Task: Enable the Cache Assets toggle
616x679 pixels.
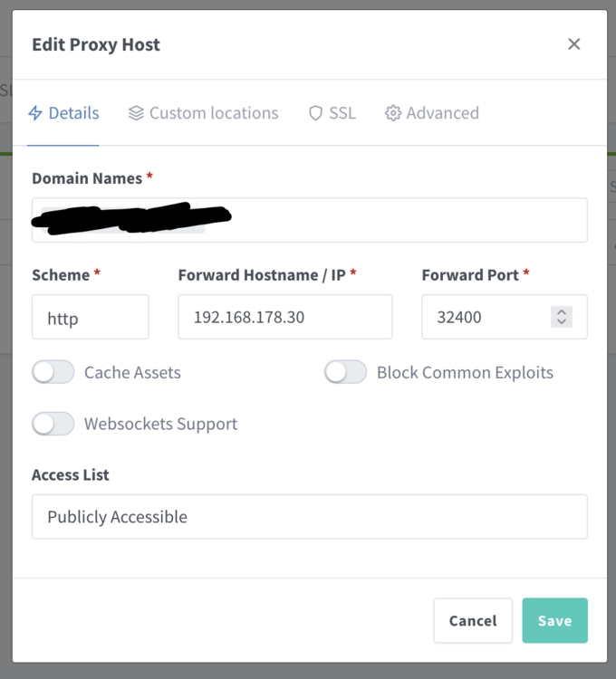Action: [x=53, y=372]
